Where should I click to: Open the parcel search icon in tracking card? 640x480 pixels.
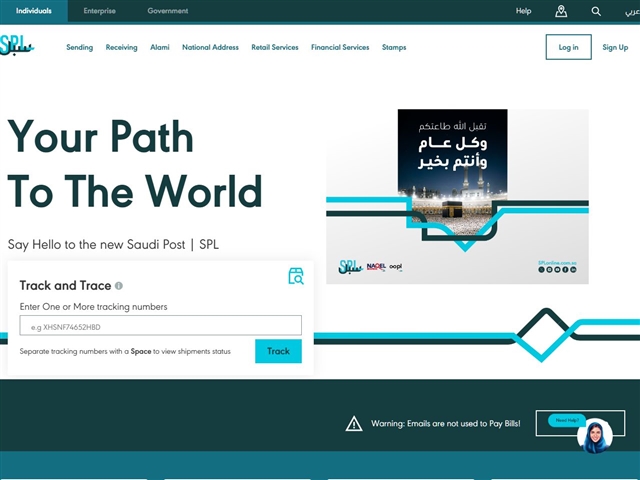pyautogui.click(x=296, y=276)
